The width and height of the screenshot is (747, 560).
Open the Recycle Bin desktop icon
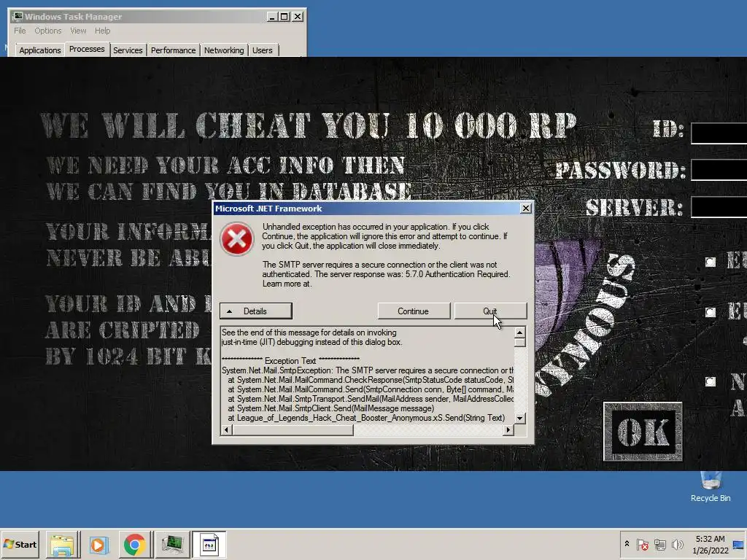coord(711,486)
